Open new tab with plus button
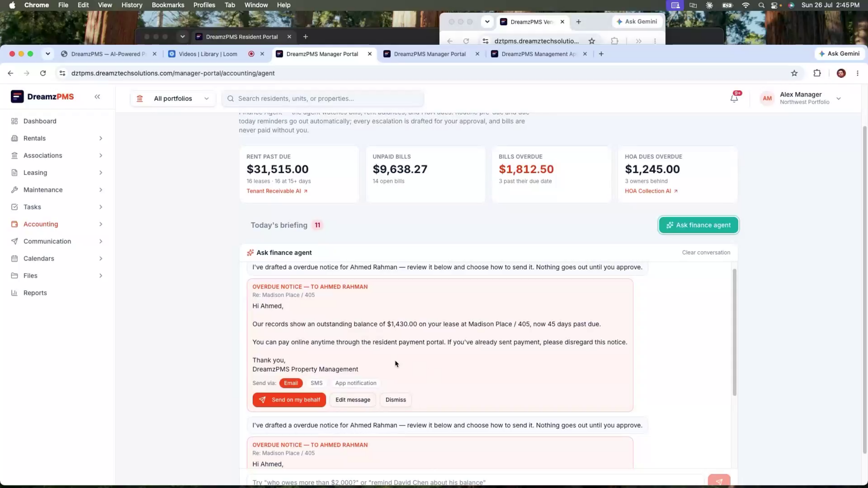This screenshot has height=488, width=868. [601, 54]
